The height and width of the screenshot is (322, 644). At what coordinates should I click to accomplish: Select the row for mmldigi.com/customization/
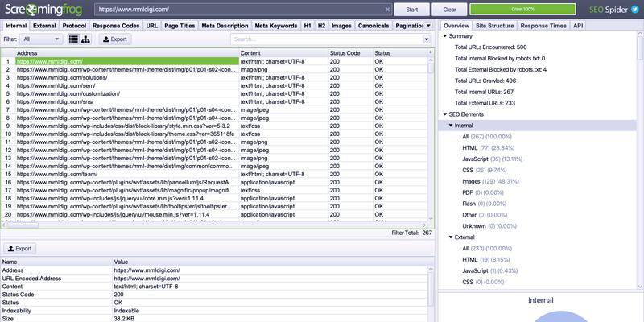213,93
